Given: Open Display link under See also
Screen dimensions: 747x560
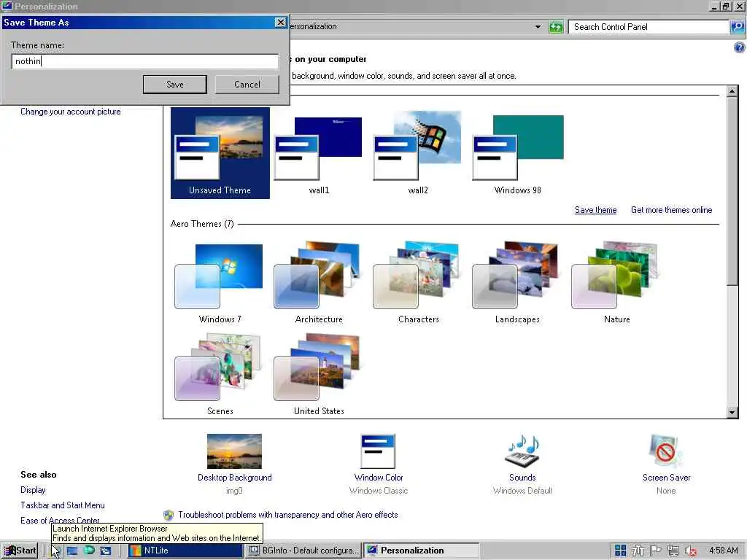Looking at the screenshot, I should pos(33,490).
